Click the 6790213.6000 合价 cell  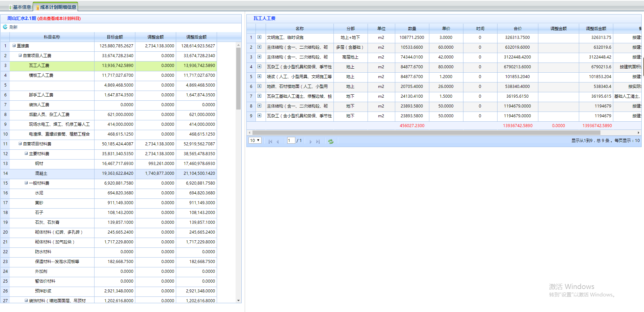[518, 67]
